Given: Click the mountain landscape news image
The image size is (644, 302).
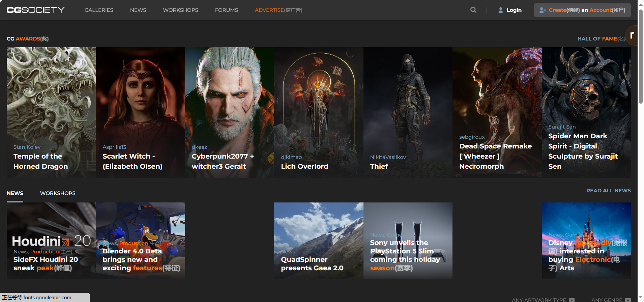Looking at the screenshot, I should [x=319, y=241].
